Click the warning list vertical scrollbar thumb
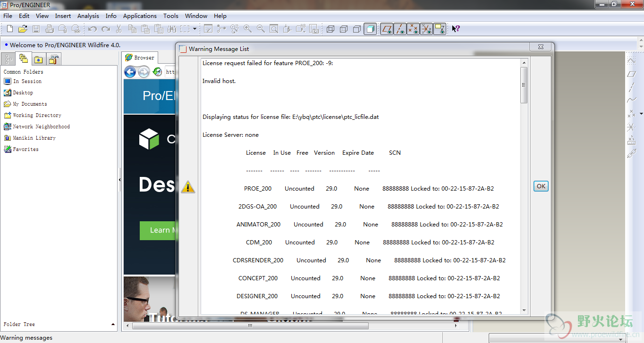The image size is (644, 343). [524, 85]
